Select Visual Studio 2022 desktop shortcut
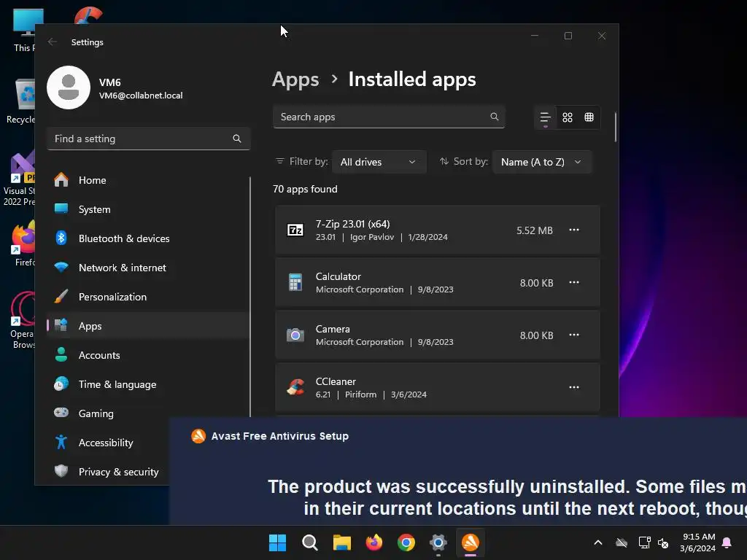Image resolution: width=747 pixels, height=560 pixels. (20, 179)
